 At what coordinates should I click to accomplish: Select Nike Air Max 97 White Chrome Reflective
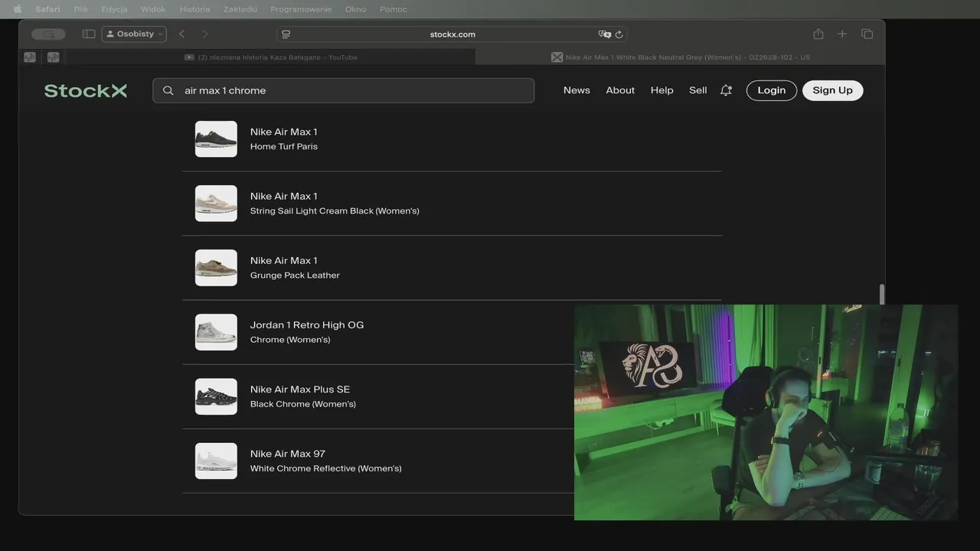[x=452, y=461]
